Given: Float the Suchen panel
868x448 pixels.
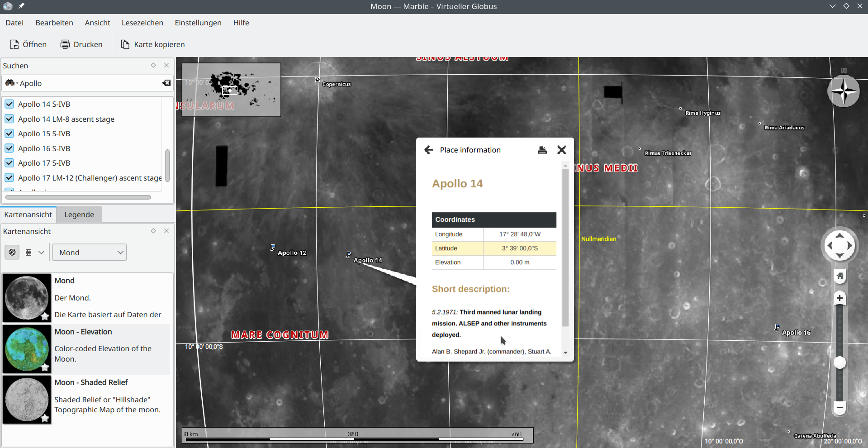Looking at the screenshot, I should 153,65.
